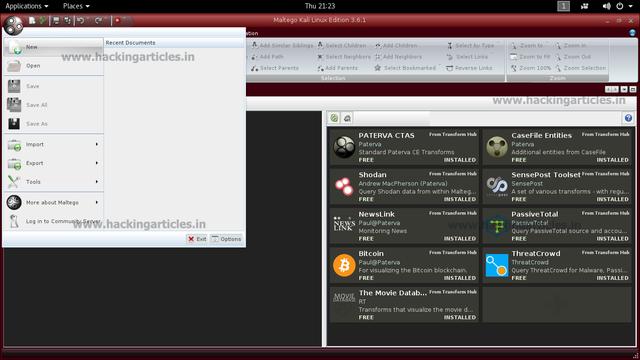Click the Shodan hub item logo

(x=344, y=187)
